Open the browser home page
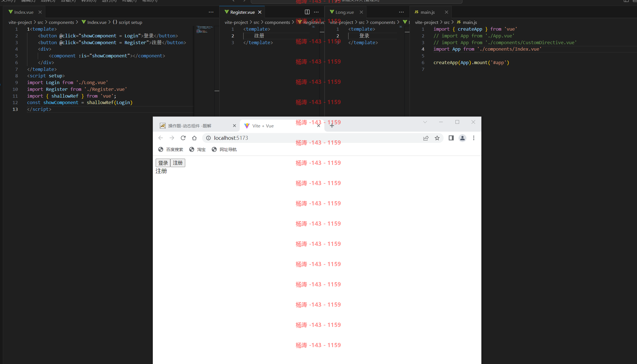Screen dimensions: 637x364 pyautogui.click(x=194, y=138)
